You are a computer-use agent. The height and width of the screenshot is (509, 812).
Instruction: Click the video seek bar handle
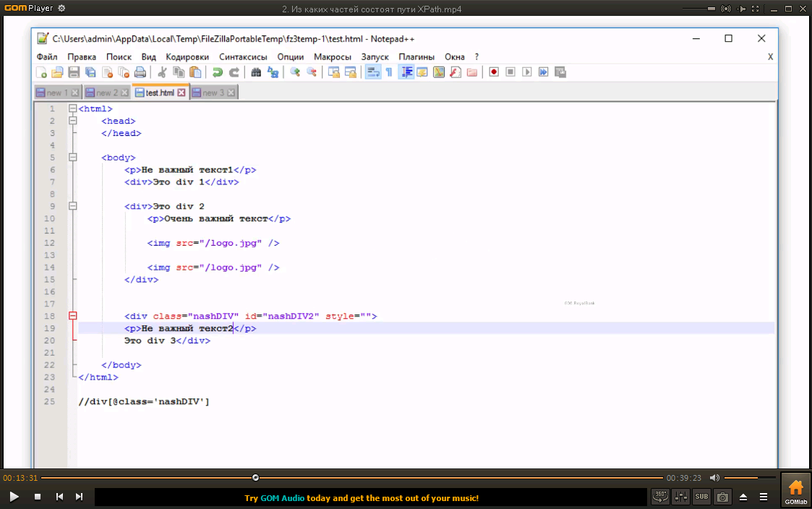pyautogui.click(x=255, y=478)
